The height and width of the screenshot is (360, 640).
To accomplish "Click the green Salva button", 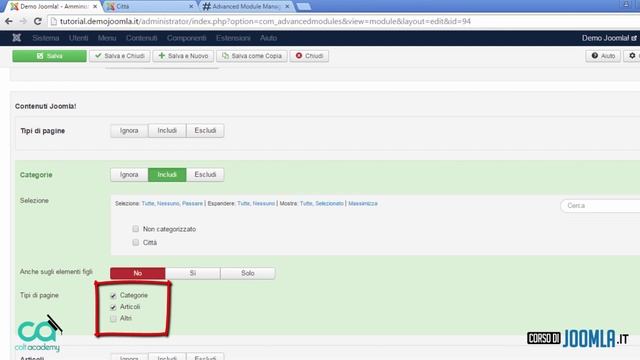I will pos(49,56).
